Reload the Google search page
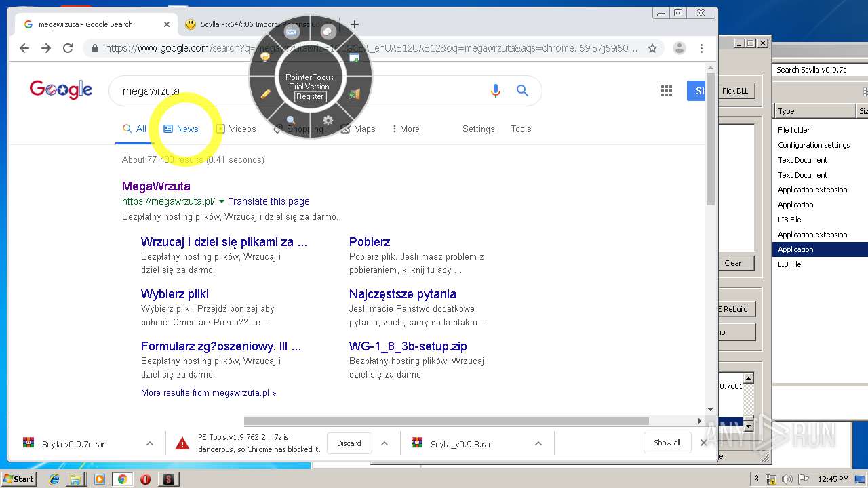The image size is (868, 488). pos(68,48)
